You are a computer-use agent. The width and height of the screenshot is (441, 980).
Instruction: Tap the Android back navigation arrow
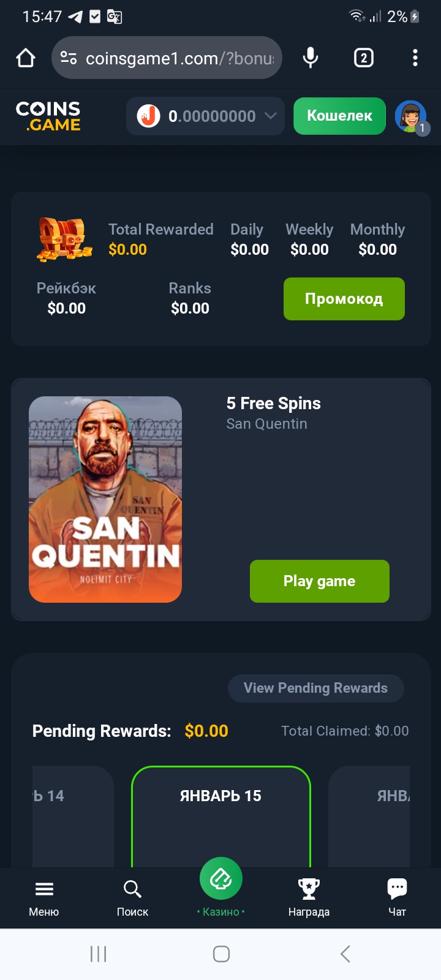point(345,954)
